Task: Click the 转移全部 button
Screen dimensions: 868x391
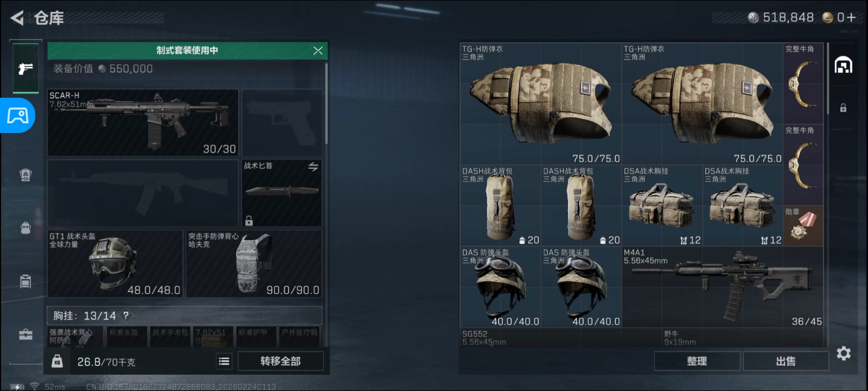Action: click(280, 361)
